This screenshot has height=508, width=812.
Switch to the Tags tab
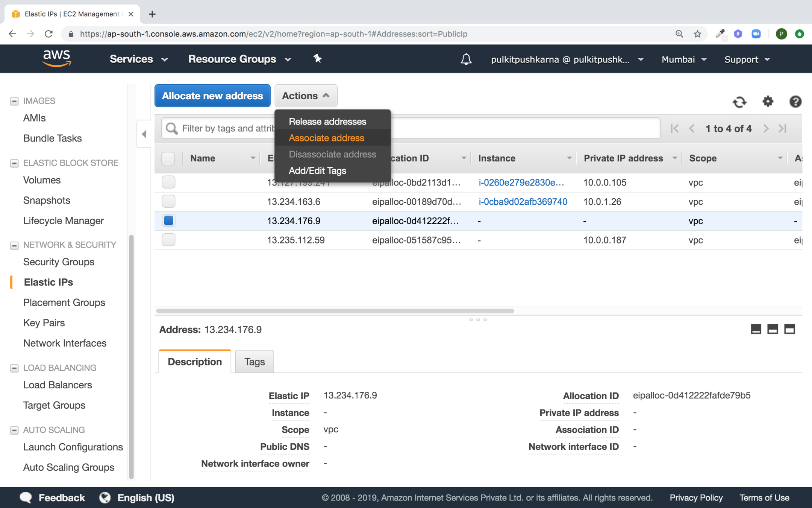click(255, 362)
